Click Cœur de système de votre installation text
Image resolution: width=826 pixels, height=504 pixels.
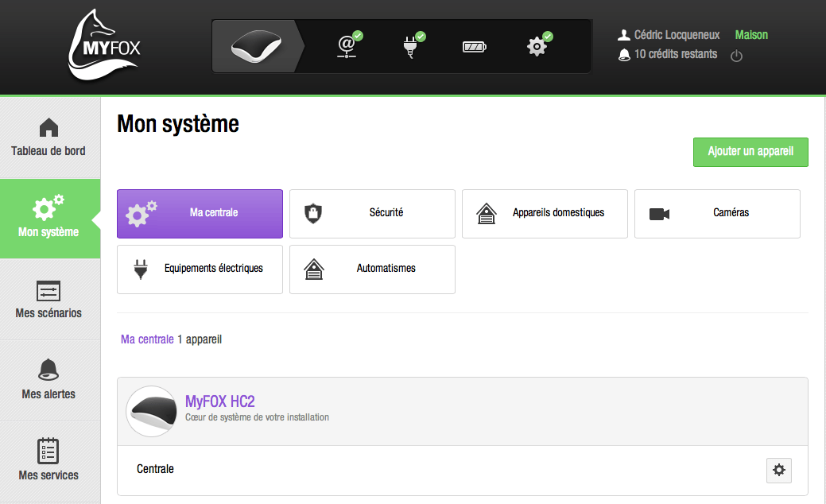[257, 417]
